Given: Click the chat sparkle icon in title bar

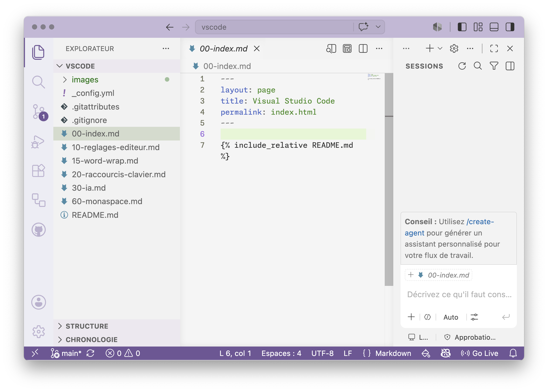Looking at the screenshot, I should 363,27.
